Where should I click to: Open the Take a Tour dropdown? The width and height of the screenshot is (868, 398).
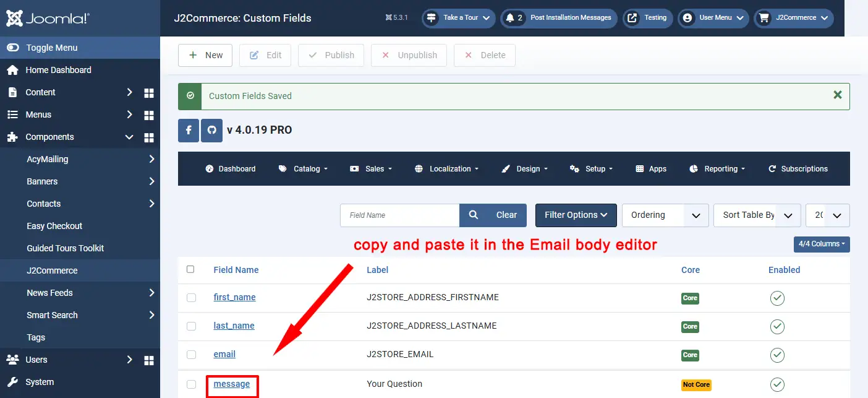(459, 18)
